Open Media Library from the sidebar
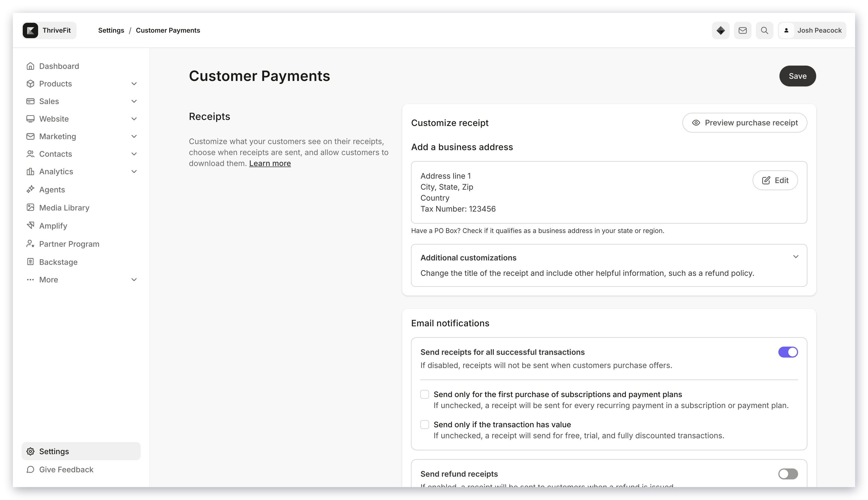The width and height of the screenshot is (868, 500). click(81, 207)
